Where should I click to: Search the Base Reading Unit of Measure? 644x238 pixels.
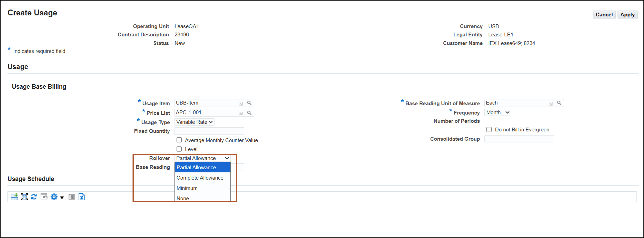(560, 103)
